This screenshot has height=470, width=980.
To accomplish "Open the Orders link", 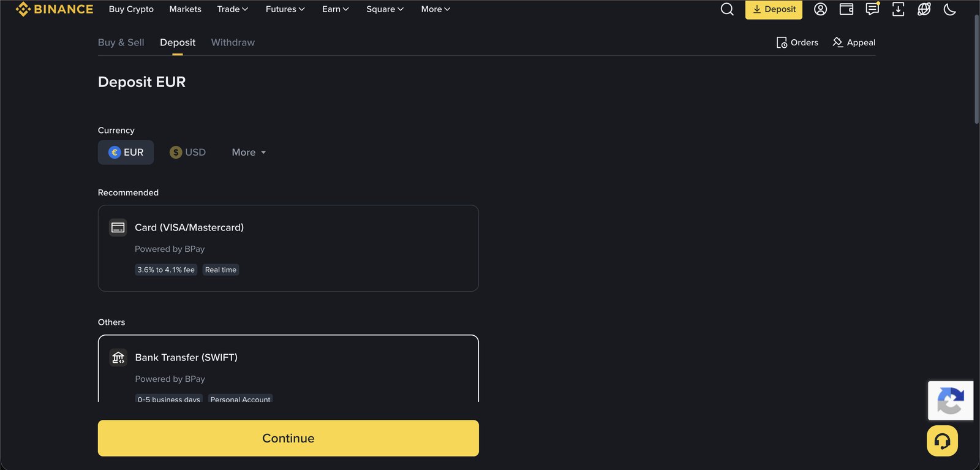I will 797,42.
